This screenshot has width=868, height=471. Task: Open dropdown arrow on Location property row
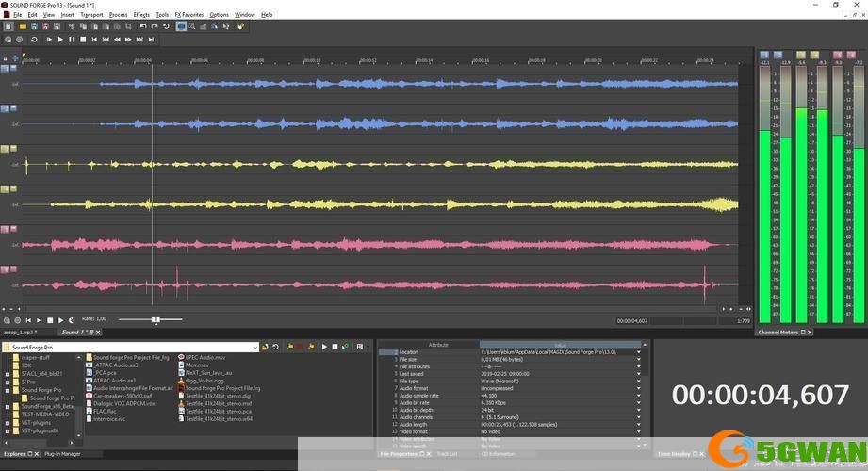click(x=639, y=352)
